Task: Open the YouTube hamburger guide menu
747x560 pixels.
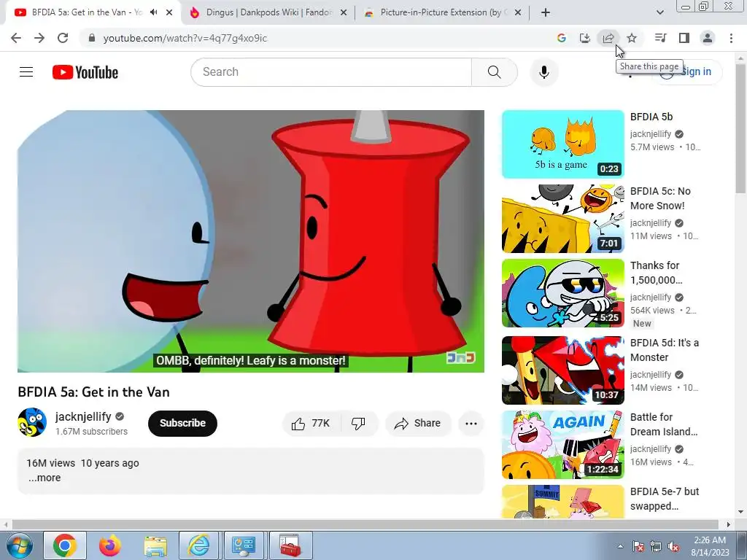Action: click(26, 72)
